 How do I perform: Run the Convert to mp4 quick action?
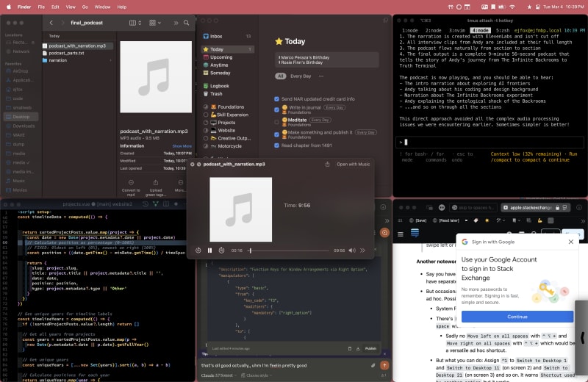(x=131, y=187)
